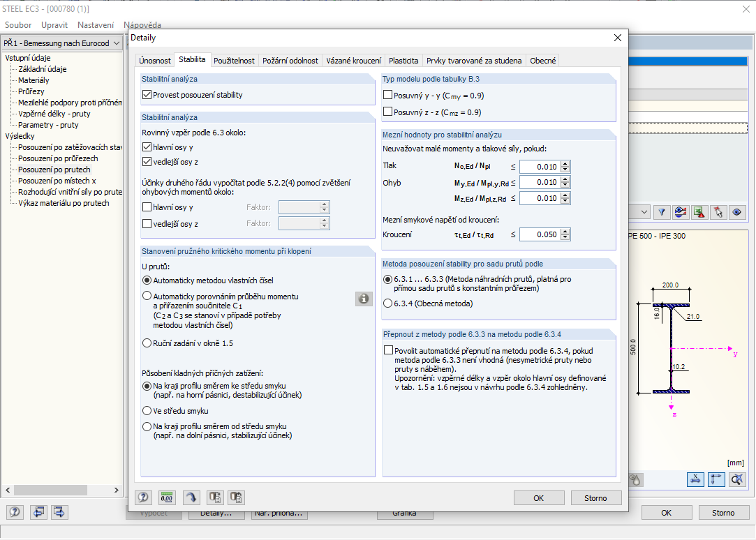Check Posuvný z - z (Cmz = 0.9)
The height and width of the screenshot is (540, 756).
coord(387,112)
